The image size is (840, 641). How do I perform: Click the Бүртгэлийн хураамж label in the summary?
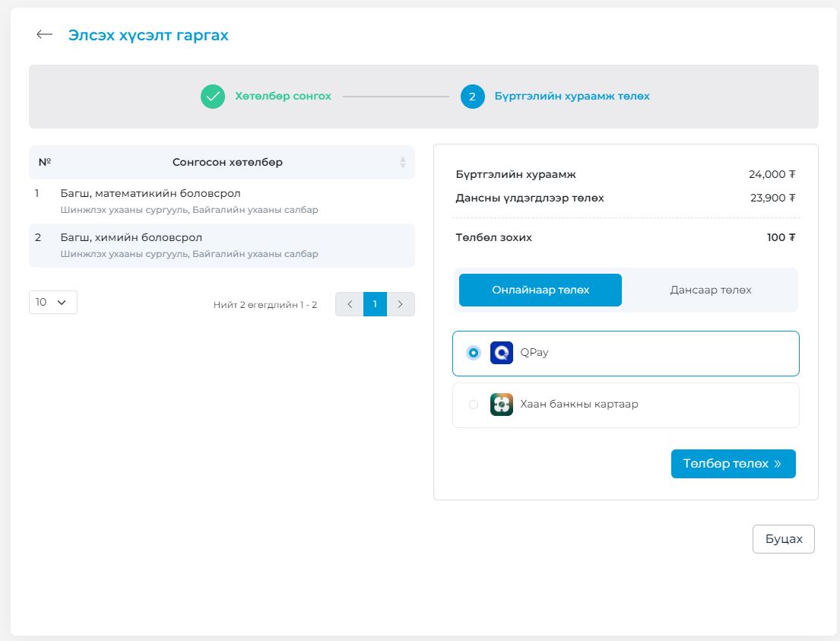(x=515, y=174)
